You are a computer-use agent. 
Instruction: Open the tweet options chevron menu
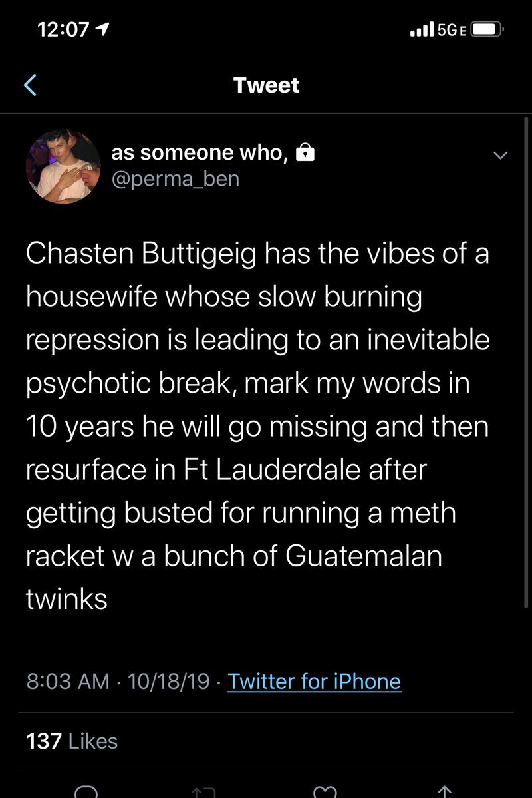[500, 155]
